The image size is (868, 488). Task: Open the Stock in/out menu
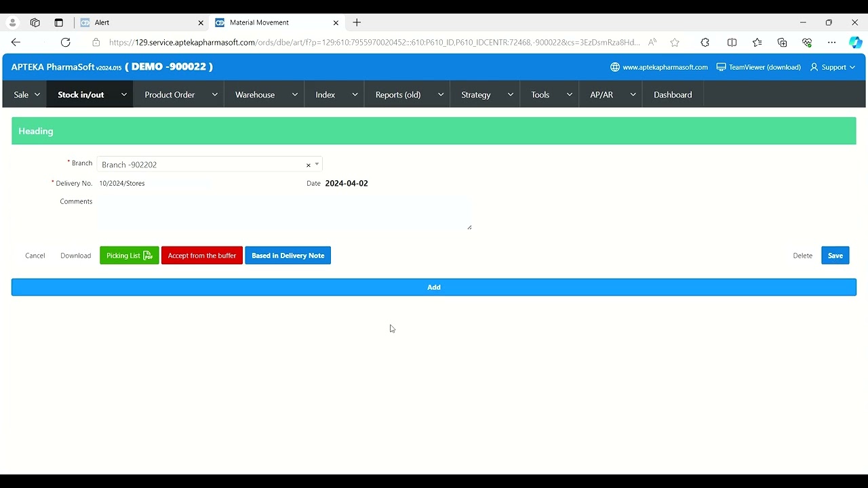tap(81, 95)
